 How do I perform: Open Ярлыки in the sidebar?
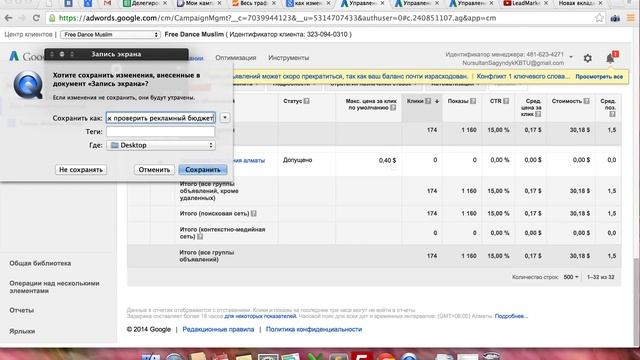[22, 331]
